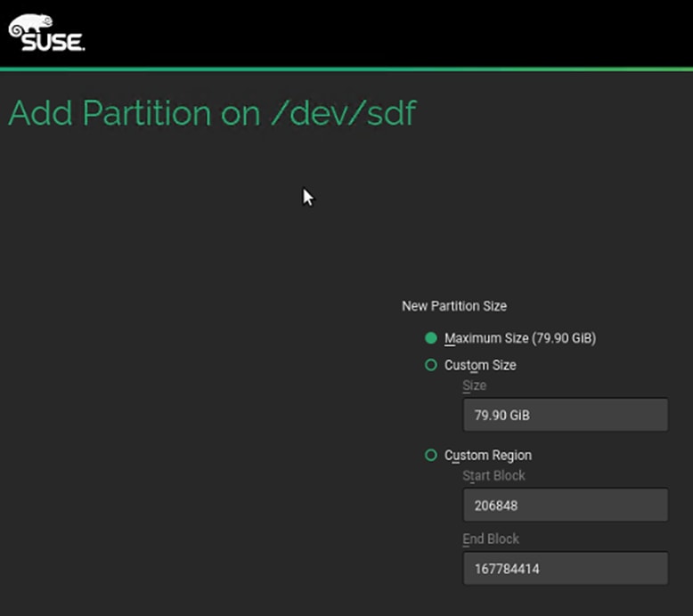Click the 'Size' label above the field

click(475, 385)
